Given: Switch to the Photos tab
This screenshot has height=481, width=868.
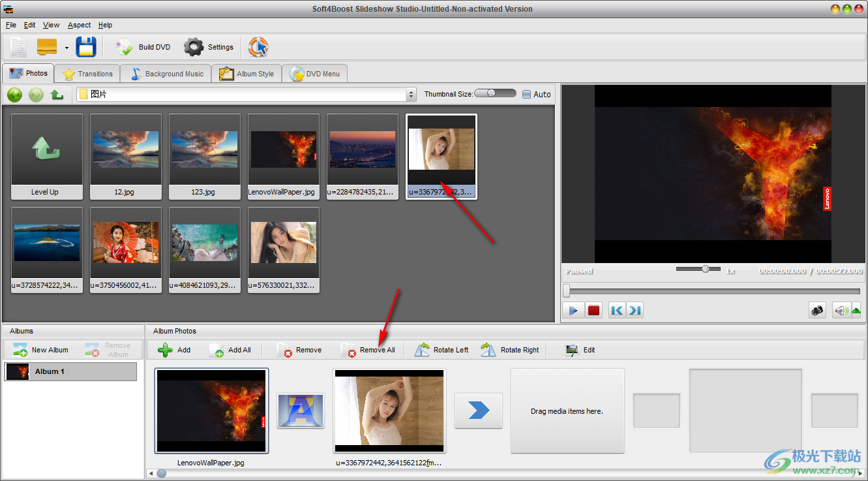Looking at the screenshot, I should (x=28, y=73).
